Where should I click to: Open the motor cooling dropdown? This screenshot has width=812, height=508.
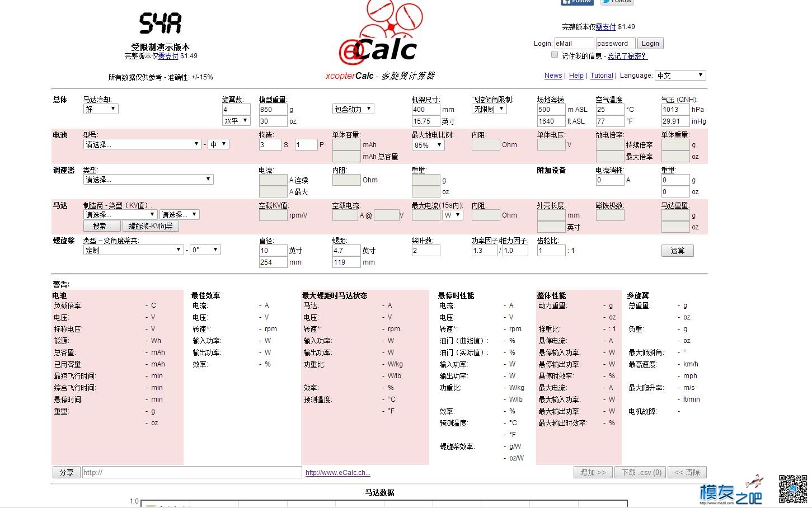click(101, 109)
